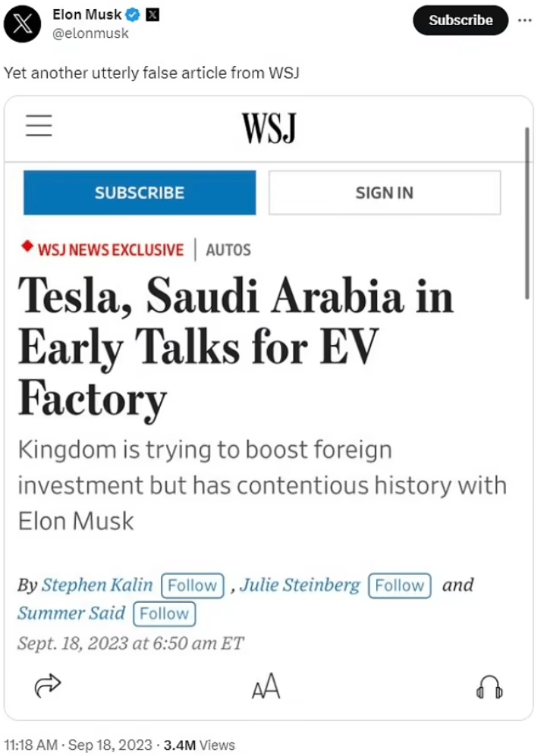Open the WSJ hamburger menu
544x756 pixels.
point(39,125)
